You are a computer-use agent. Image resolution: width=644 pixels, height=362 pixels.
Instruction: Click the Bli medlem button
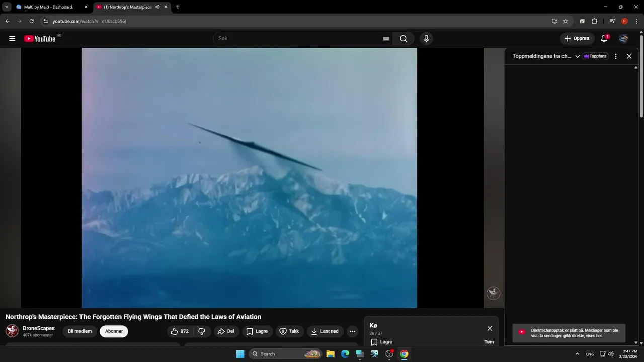click(x=80, y=331)
